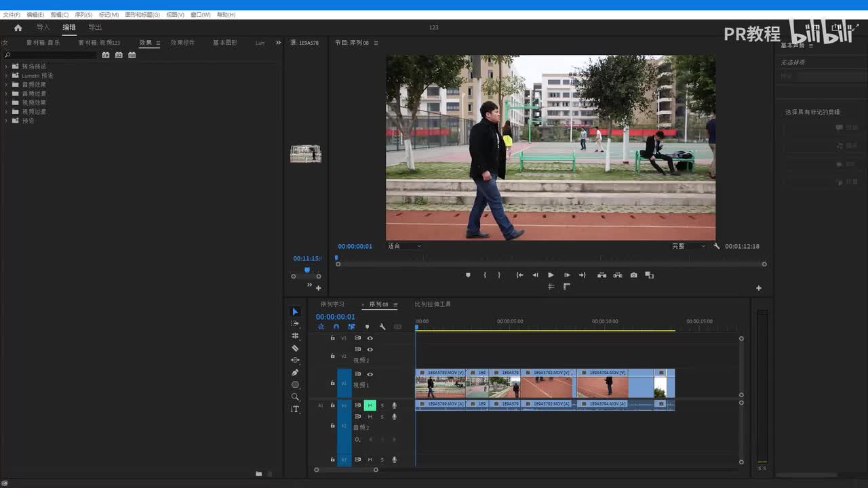This screenshot has height=488, width=868.
Task: Open the 完整 playback resolution dropdown
Action: (688, 246)
